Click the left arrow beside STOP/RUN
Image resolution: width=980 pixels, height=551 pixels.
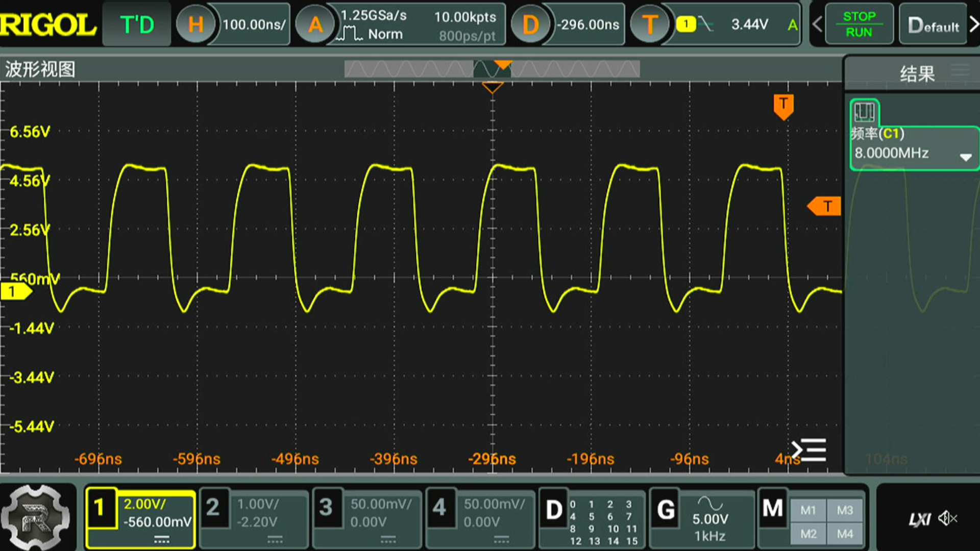(x=817, y=24)
